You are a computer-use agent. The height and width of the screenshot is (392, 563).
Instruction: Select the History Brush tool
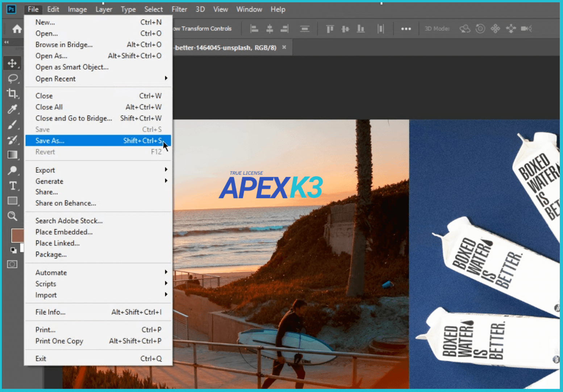pyautogui.click(x=12, y=140)
